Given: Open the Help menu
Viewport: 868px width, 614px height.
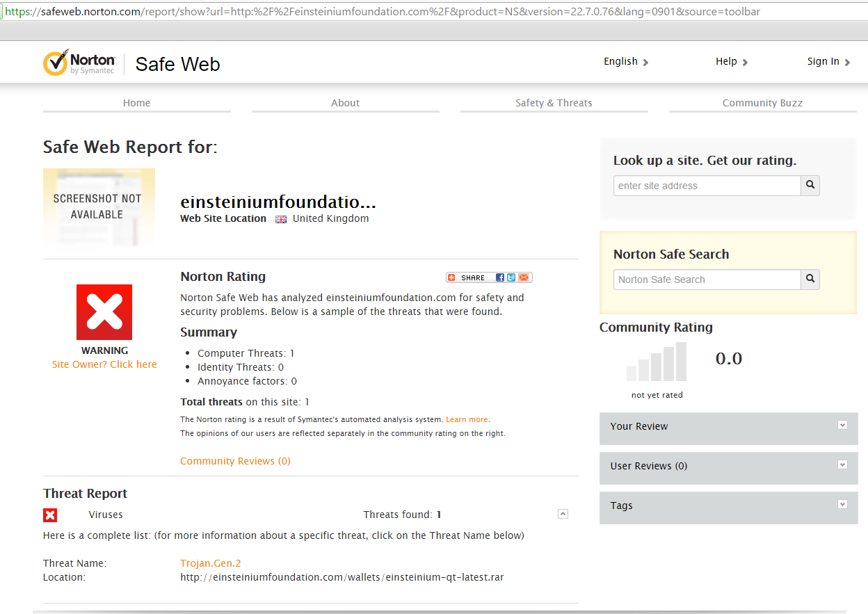Looking at the screenshot, I should (x=732, y=61).
